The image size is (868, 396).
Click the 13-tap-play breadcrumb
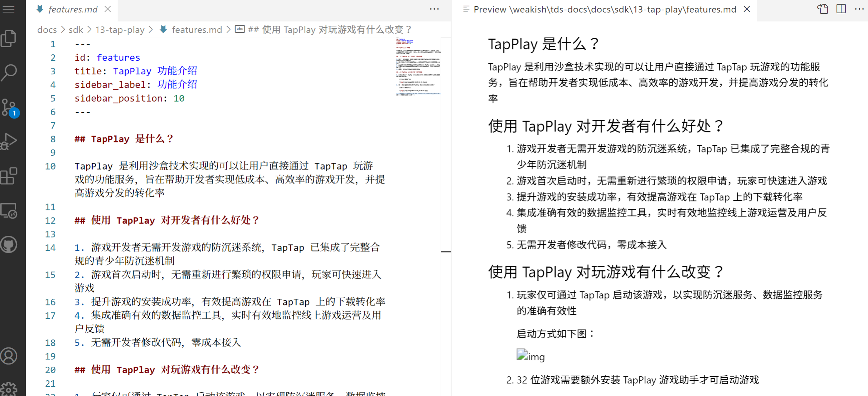[120, 30]
